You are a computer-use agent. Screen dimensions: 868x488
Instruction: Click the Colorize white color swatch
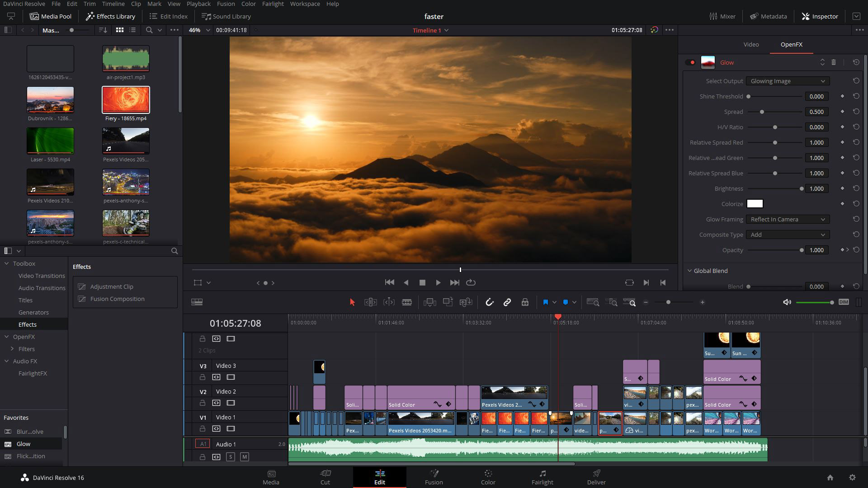(x=755, y=204)
